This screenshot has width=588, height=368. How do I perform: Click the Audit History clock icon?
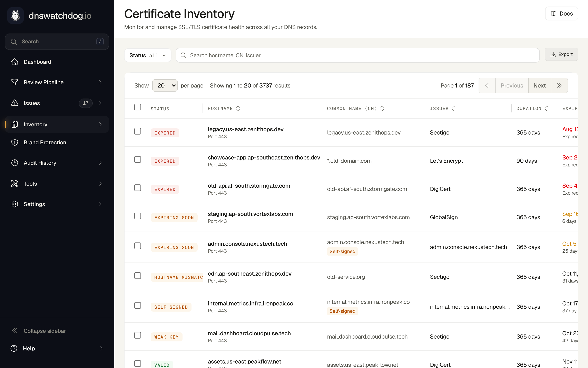point(14,163)
